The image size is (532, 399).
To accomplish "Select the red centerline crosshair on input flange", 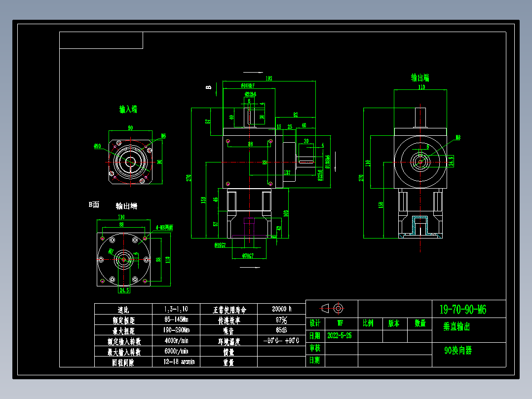I will [x=130, y=161].
